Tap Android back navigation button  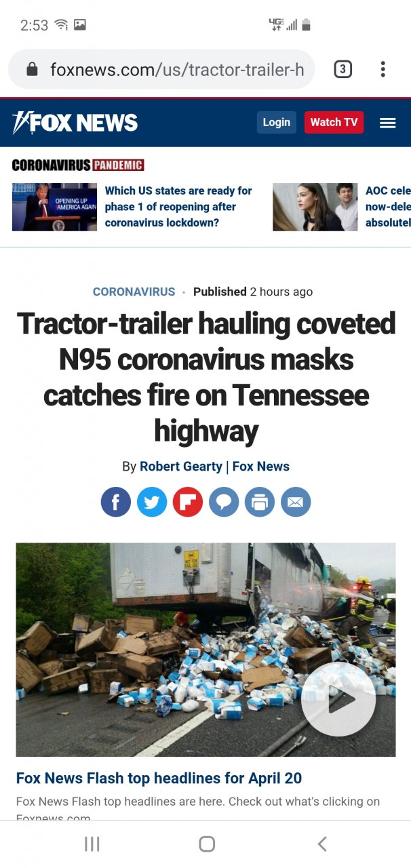pos(322,844)
